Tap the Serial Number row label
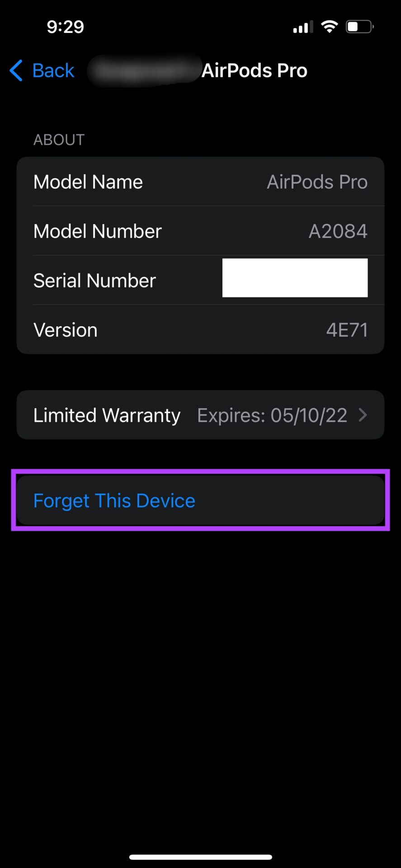The image size is (401, 868). 95,281
